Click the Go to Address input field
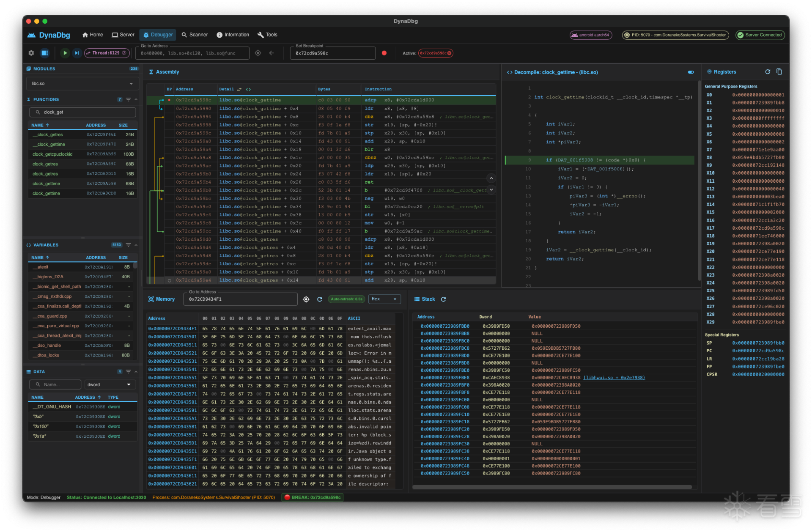The image size is (812, 532). click(x=192, y=53)
